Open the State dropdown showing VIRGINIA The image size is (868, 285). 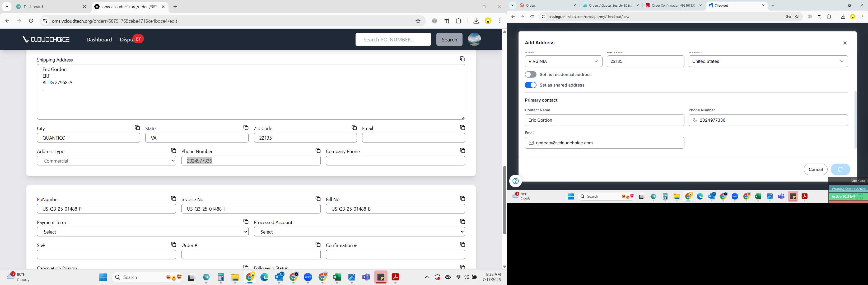(563, 61)
